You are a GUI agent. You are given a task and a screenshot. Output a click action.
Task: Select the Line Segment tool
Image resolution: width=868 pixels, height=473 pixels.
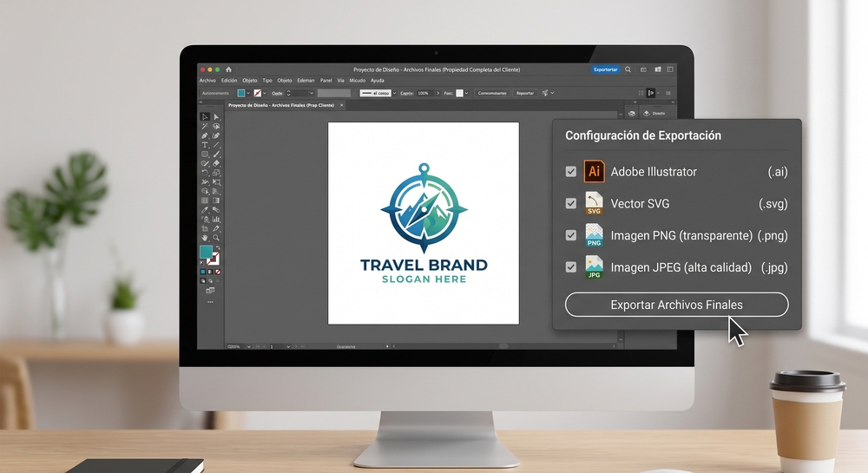click(216, 144)
